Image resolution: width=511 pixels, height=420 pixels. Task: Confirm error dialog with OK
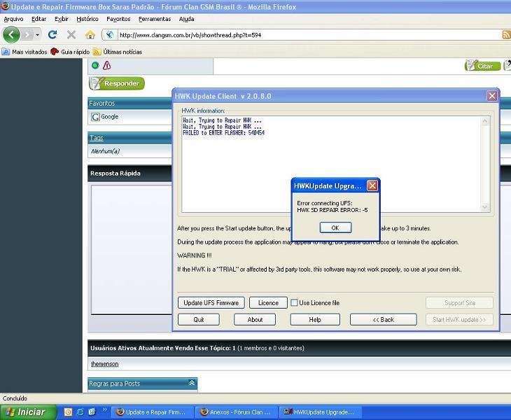[x=335, y=227]
